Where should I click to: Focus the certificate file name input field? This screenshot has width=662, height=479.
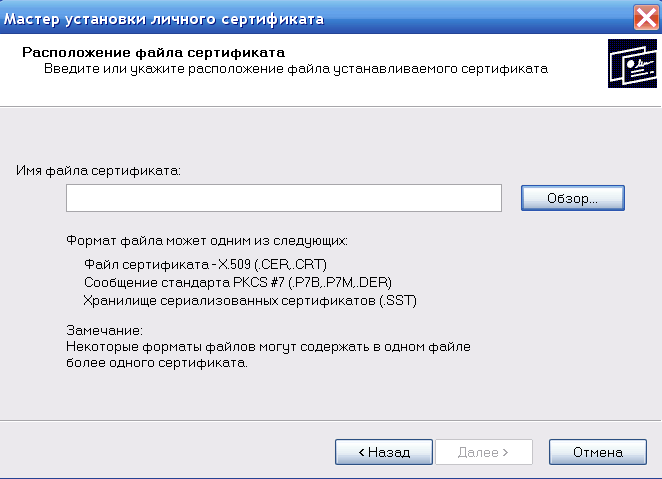[284, 198]
